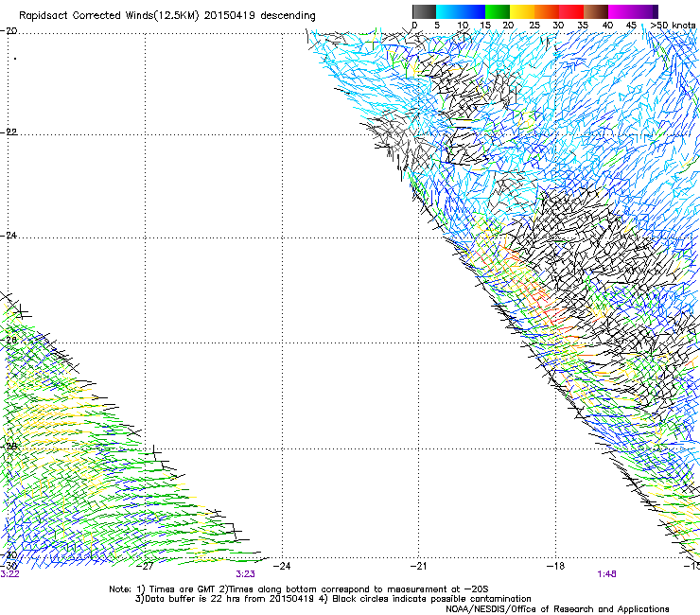The image size is (700, 615).
Task: Click the purple '3:22' swath time label
Action: (x=9, y=574)
